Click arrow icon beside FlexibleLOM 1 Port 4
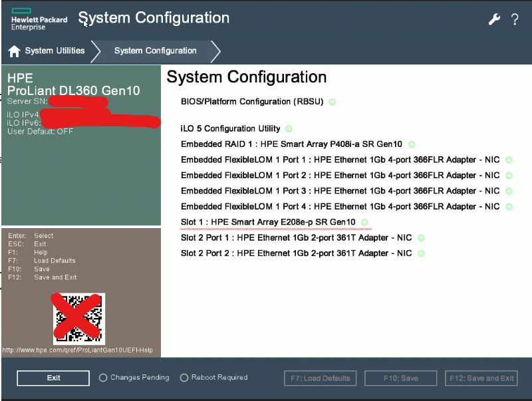532x401 pixels. (x=509, y=207)
